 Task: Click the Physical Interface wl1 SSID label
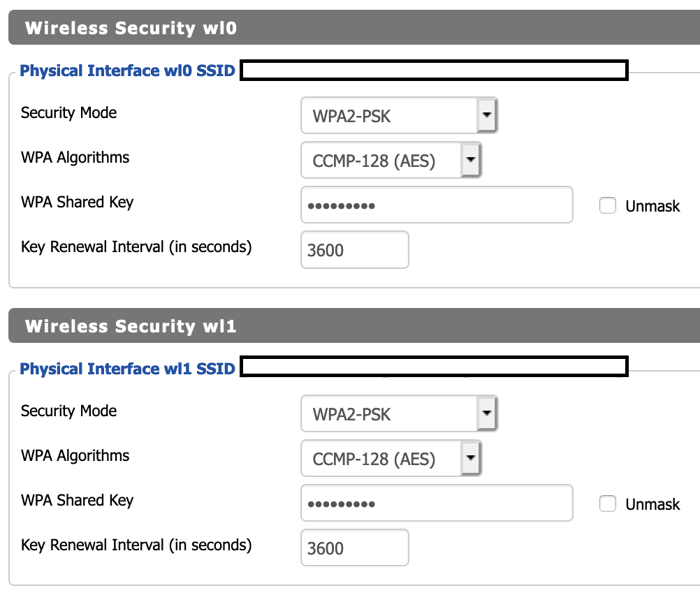[x=127, y=369]
